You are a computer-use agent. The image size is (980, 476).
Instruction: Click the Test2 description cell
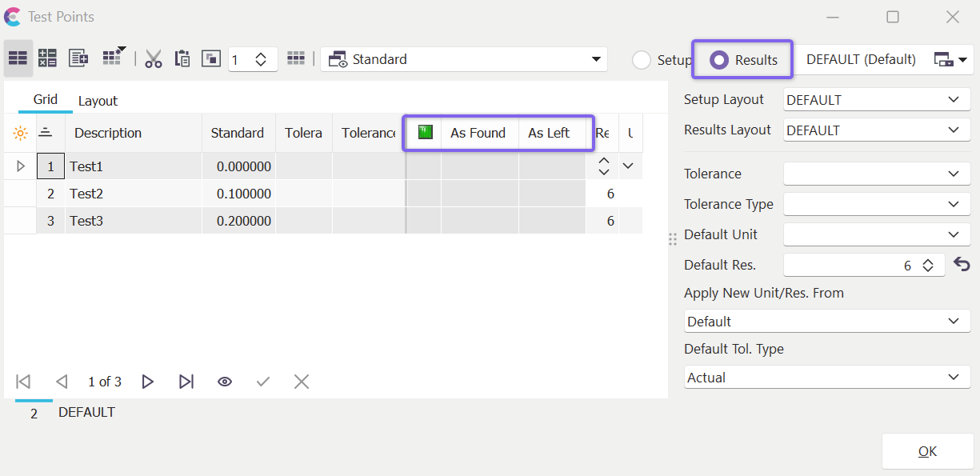coord(134,194)
